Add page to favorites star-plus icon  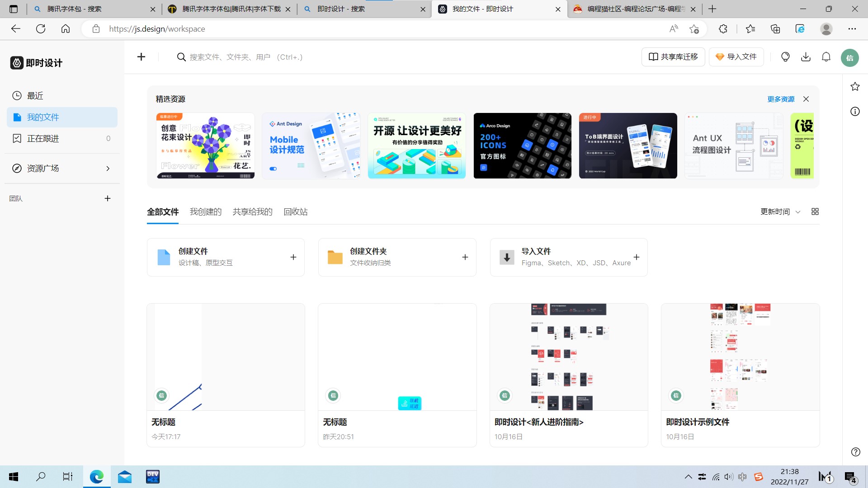(x=694, y=29)
